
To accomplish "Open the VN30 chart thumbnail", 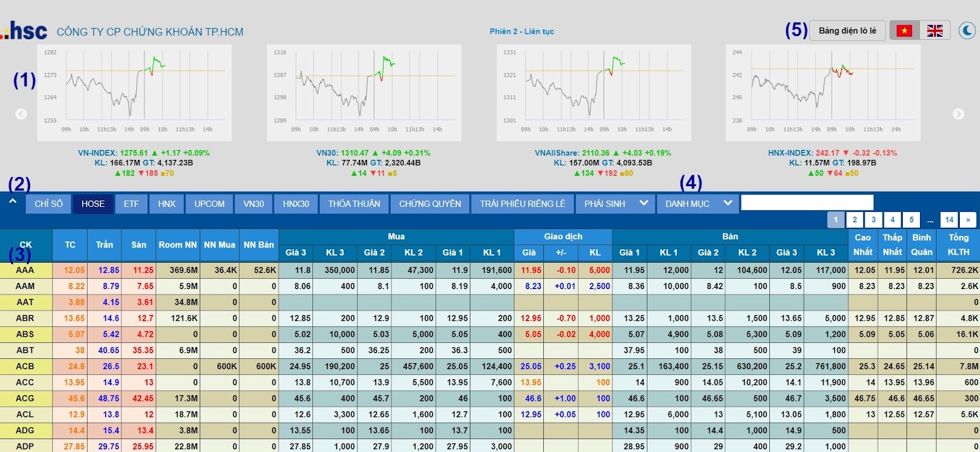I will [x=364, y=92].
